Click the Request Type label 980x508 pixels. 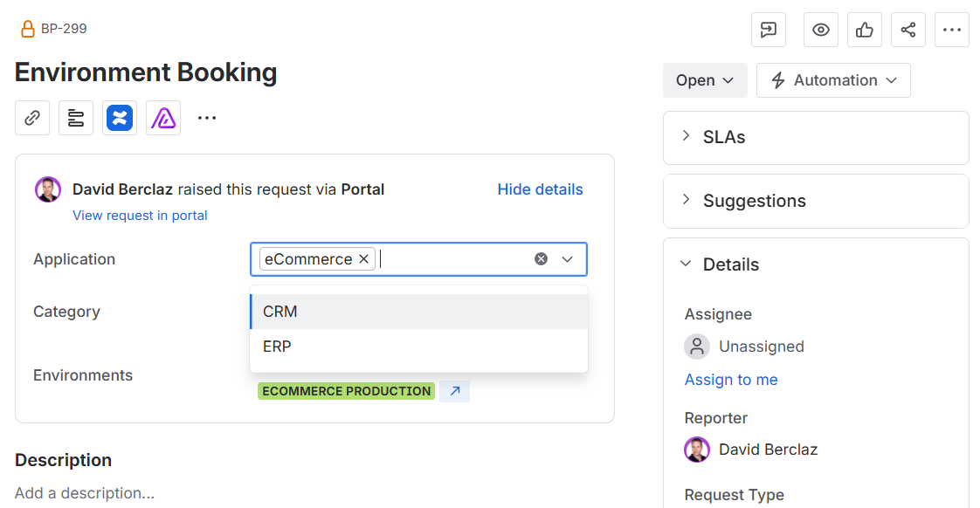point(735,494)
